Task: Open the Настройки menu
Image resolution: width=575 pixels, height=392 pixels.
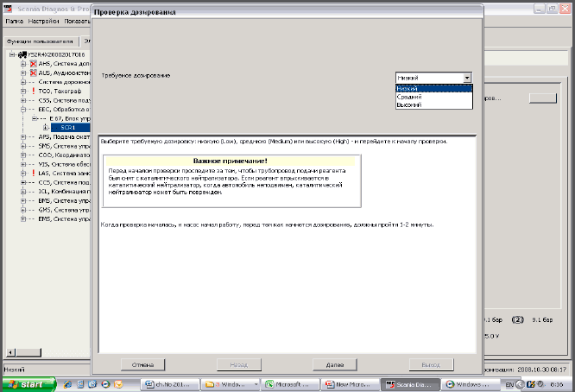Action: click(44, 22)
